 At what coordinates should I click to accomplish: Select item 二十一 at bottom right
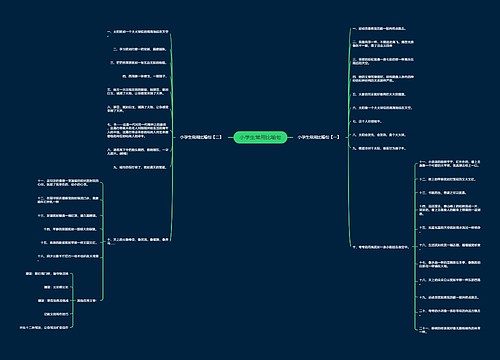[449, 330]
